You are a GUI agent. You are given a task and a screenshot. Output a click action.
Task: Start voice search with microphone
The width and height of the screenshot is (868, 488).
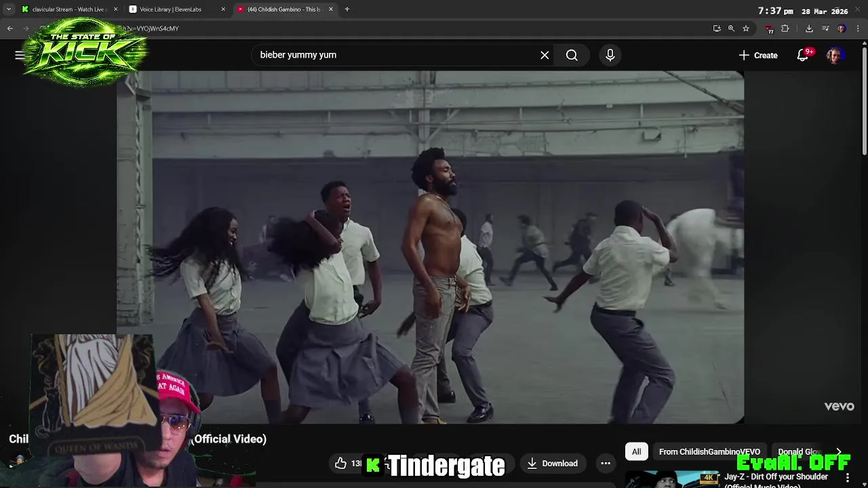(610, 55)
